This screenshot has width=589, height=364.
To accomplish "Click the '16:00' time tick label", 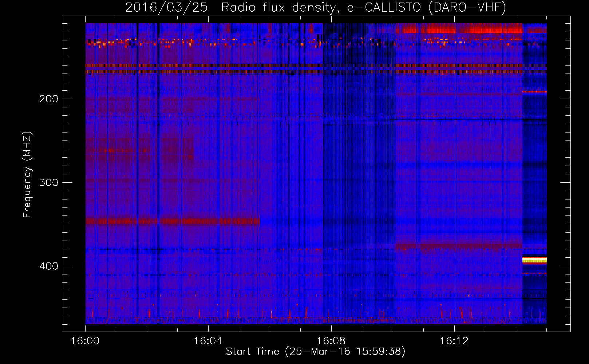I will point(85,341).
